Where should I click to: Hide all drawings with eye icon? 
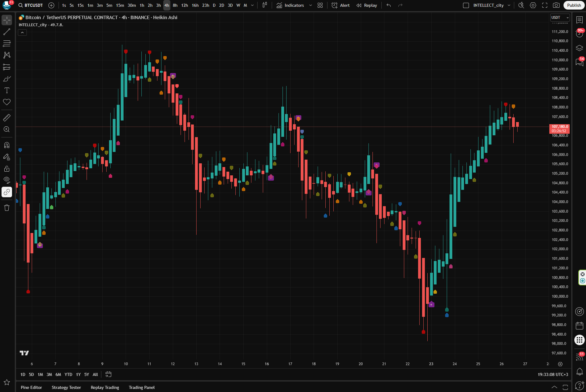[7, 180]
